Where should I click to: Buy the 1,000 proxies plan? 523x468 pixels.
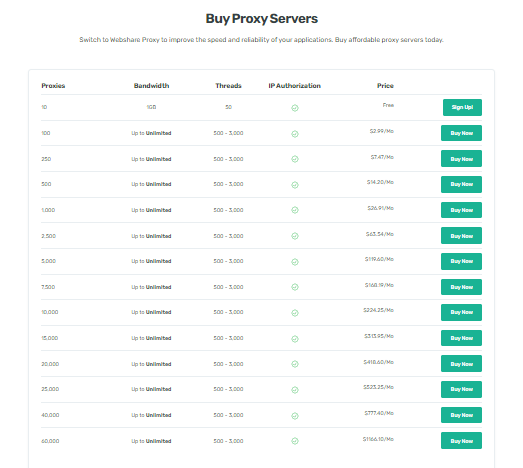click(461, 210)
